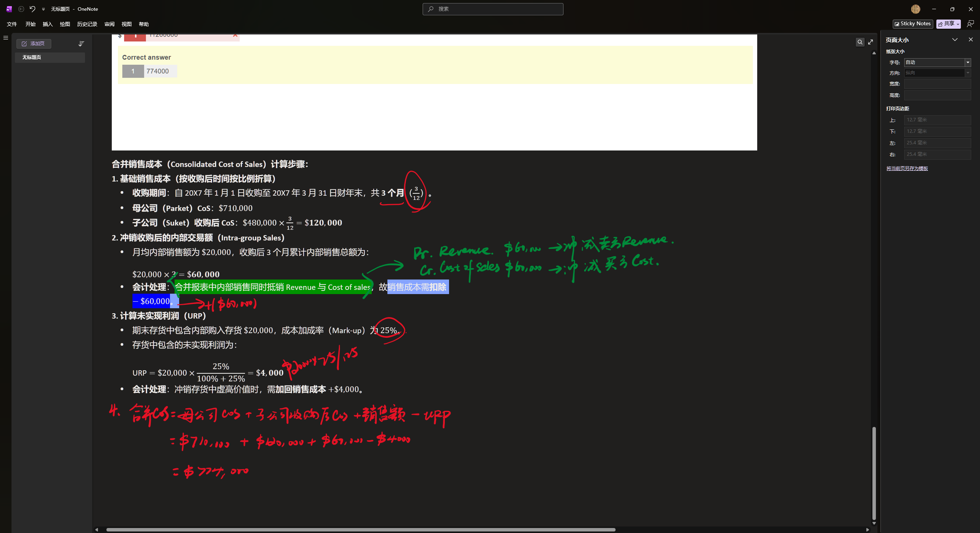Undo the last action

33,9
